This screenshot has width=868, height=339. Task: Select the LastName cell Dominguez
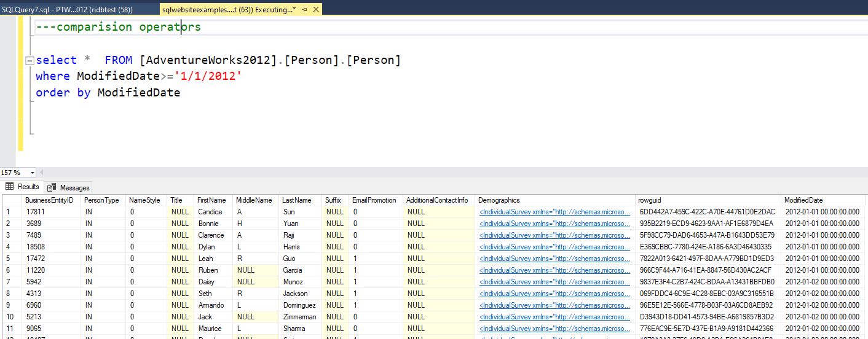[301, 305]
